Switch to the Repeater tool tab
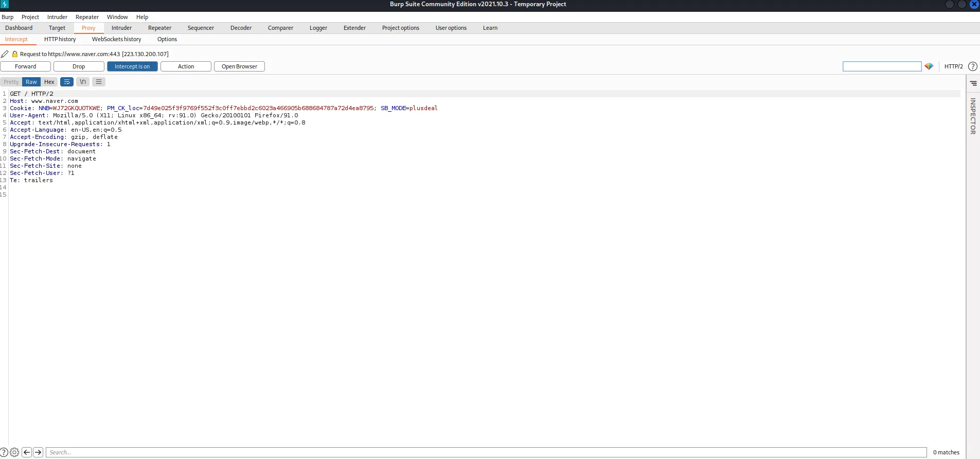 [x=159, y=28]
